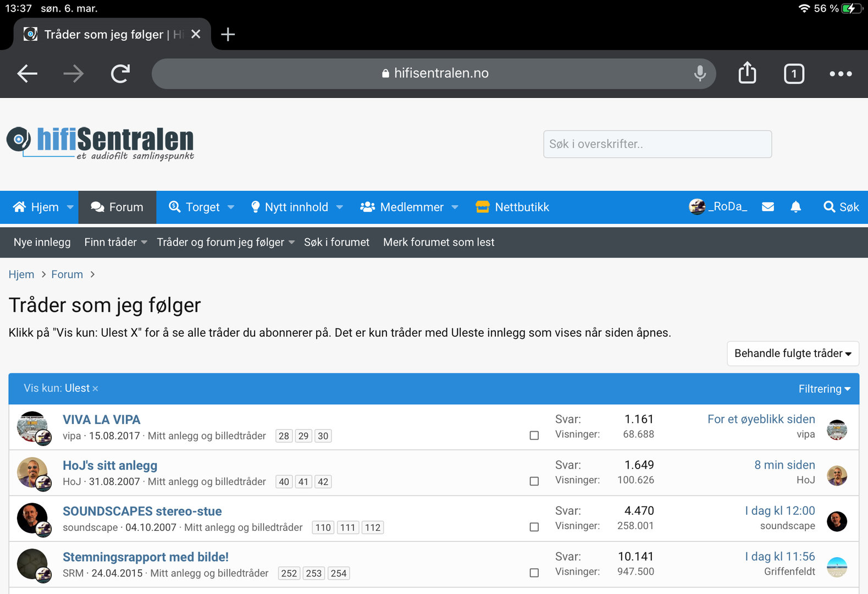
Task: Open the inbox envelope icon
Action: click(x=768, y=207)
